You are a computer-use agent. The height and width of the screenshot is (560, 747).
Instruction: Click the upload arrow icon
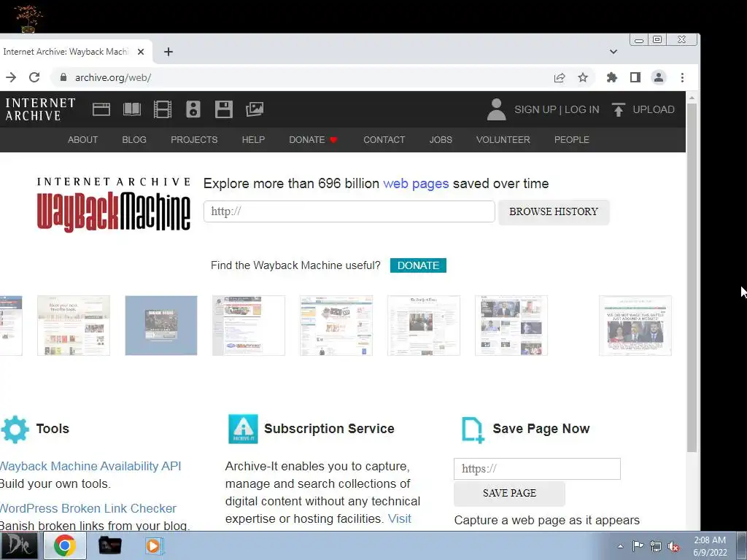point(618,109)
